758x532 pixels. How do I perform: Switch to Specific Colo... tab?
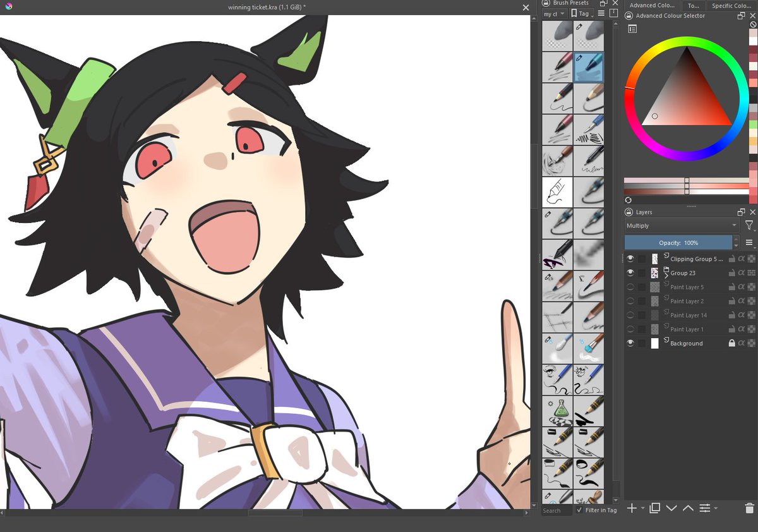click(731, 5)
